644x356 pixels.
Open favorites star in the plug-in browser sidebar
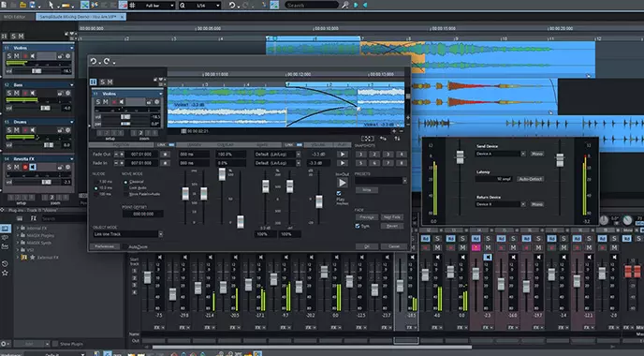pos(5,273)
